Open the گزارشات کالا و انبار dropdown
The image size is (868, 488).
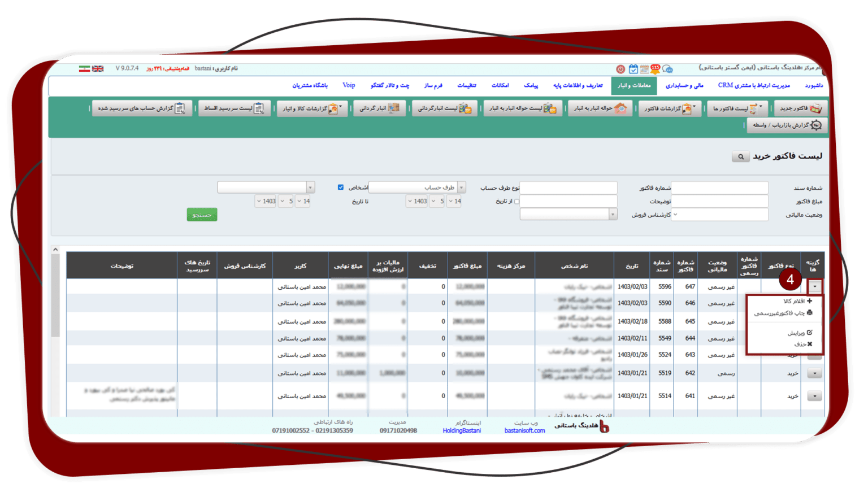coord(312,108)
